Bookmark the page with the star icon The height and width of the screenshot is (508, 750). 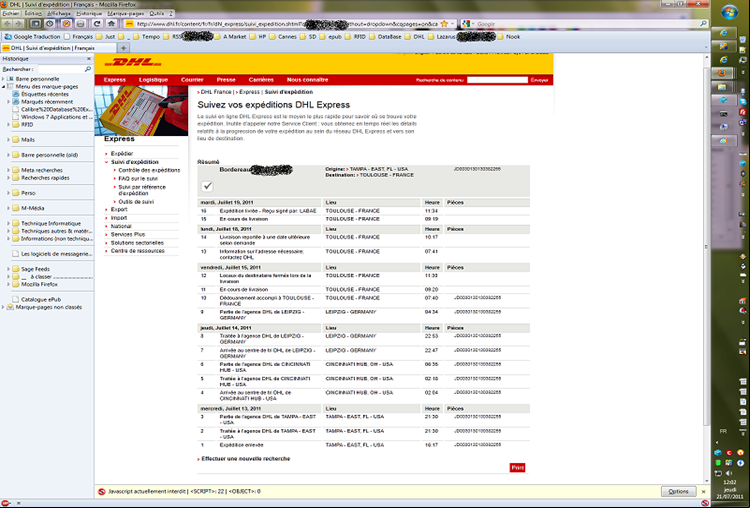click(x=444, y=23)
